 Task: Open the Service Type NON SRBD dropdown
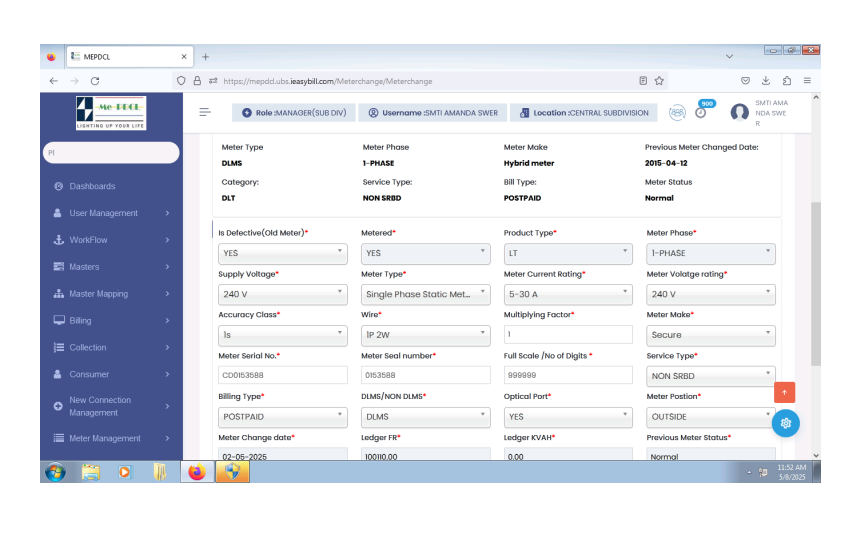click(x=711, y=376)
